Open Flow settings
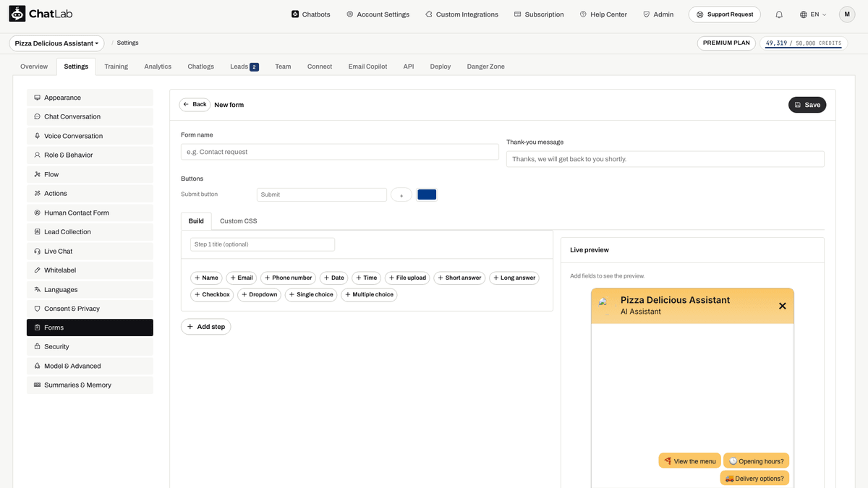The width and height of the screenshot is (868, 488). [x=90, y=174]
